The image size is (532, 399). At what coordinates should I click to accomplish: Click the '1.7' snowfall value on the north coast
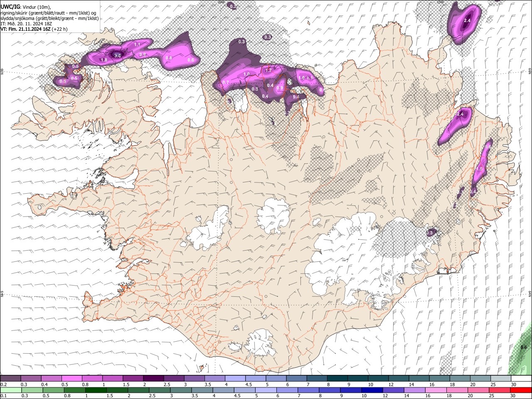[268, 70]
